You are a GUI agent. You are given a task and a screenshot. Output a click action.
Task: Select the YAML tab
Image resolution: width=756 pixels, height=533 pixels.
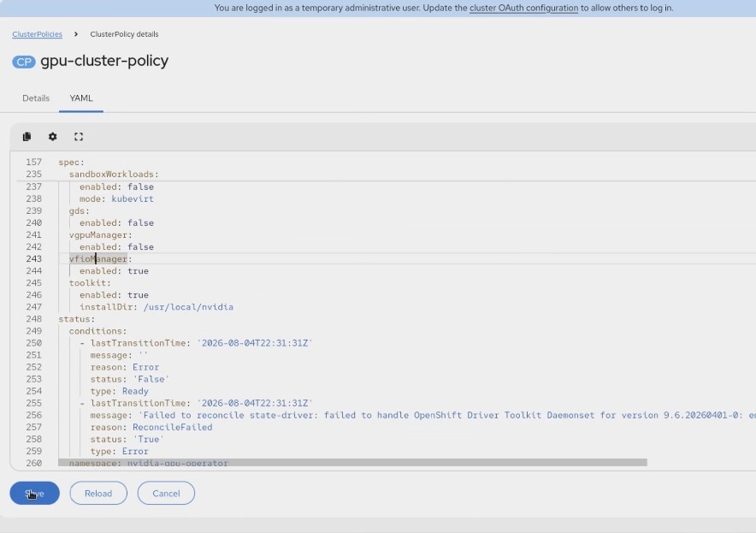[81, 98]
